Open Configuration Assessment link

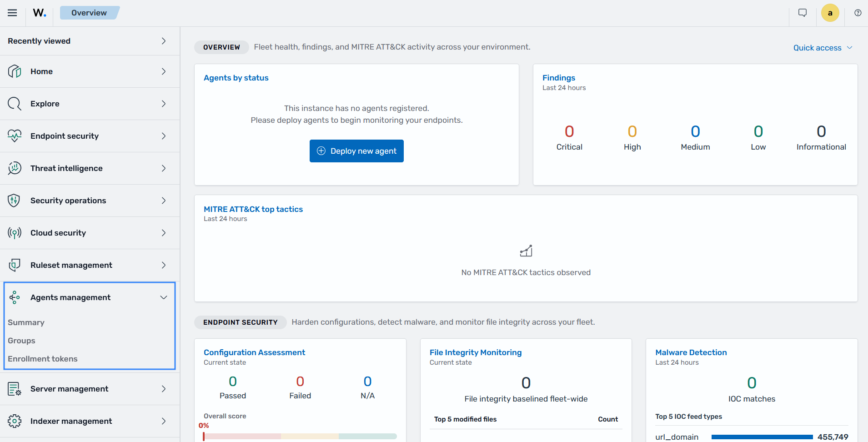pyautogui.click(x=254, y=352)
